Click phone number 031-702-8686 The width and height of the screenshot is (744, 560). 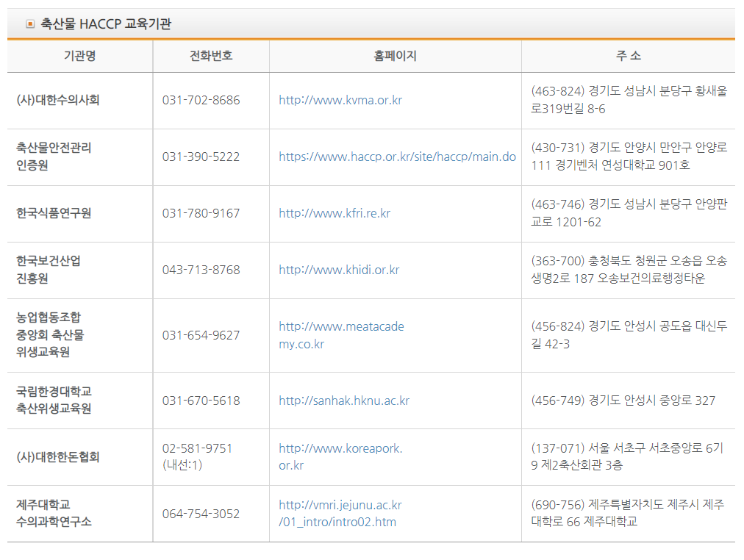pos(201,100)
